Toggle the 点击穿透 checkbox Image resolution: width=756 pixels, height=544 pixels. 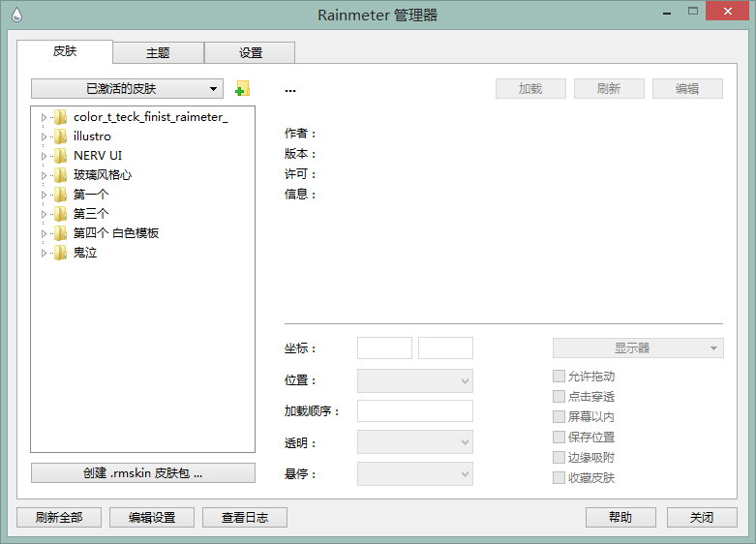pos(559,397)
